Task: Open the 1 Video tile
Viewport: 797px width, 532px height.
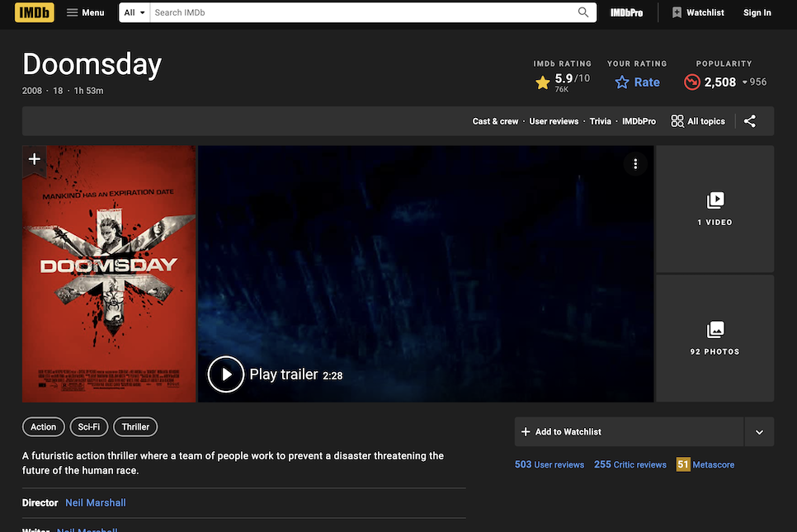Action: click(714, 209)
